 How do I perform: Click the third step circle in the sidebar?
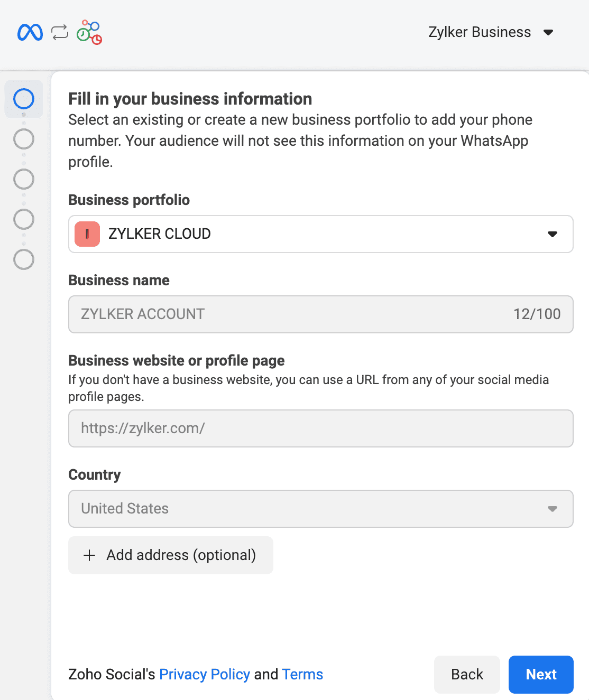[x=23, y=179]
